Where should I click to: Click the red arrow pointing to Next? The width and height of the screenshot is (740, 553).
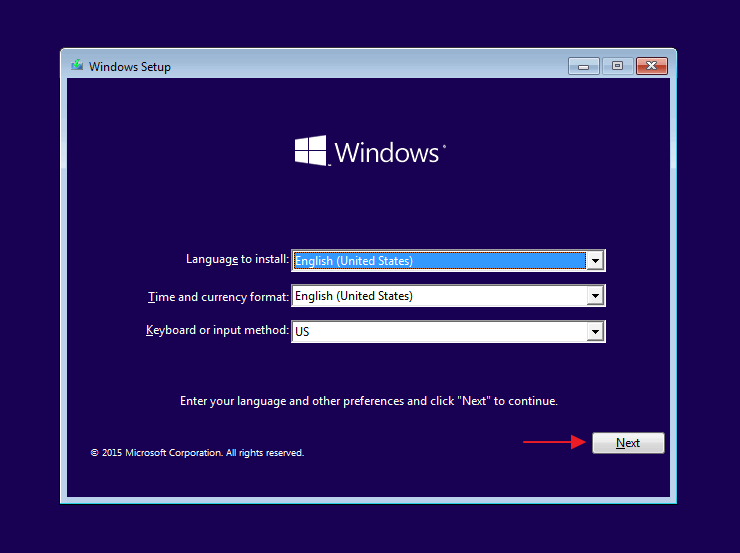tap(554, 442)
